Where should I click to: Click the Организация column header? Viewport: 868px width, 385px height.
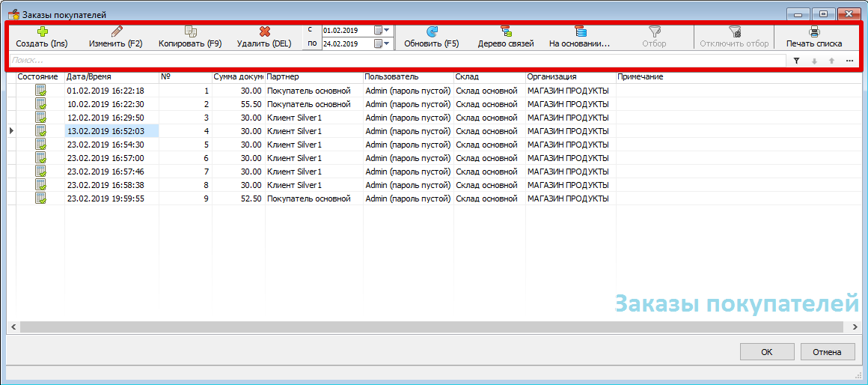pyautogui.click(x=571, y=77)
